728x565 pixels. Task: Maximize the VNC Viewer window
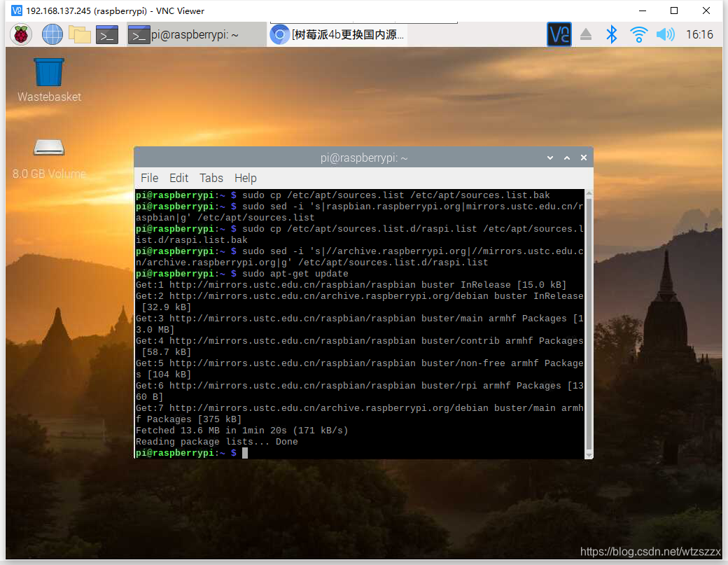(x=674, y=11)
